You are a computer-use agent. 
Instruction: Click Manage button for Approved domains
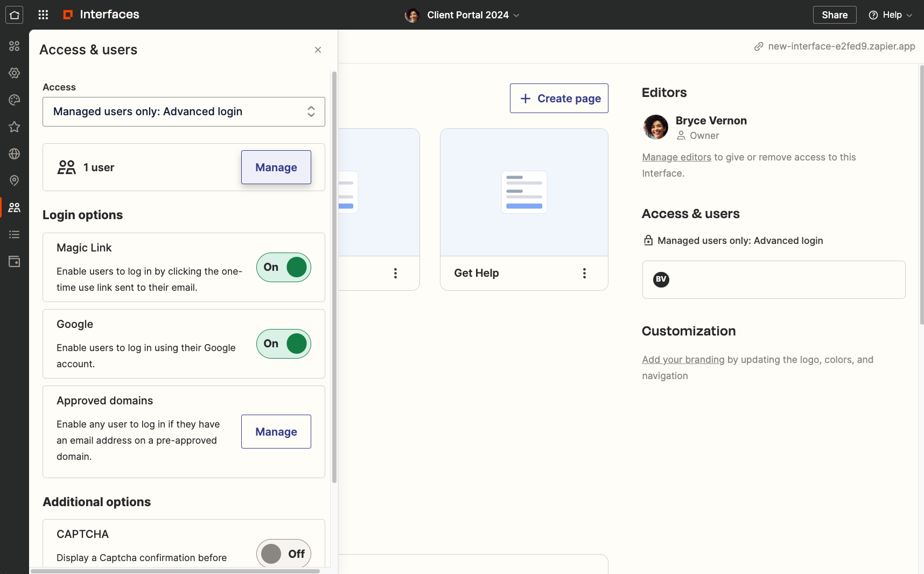click(x=276, y=432)
